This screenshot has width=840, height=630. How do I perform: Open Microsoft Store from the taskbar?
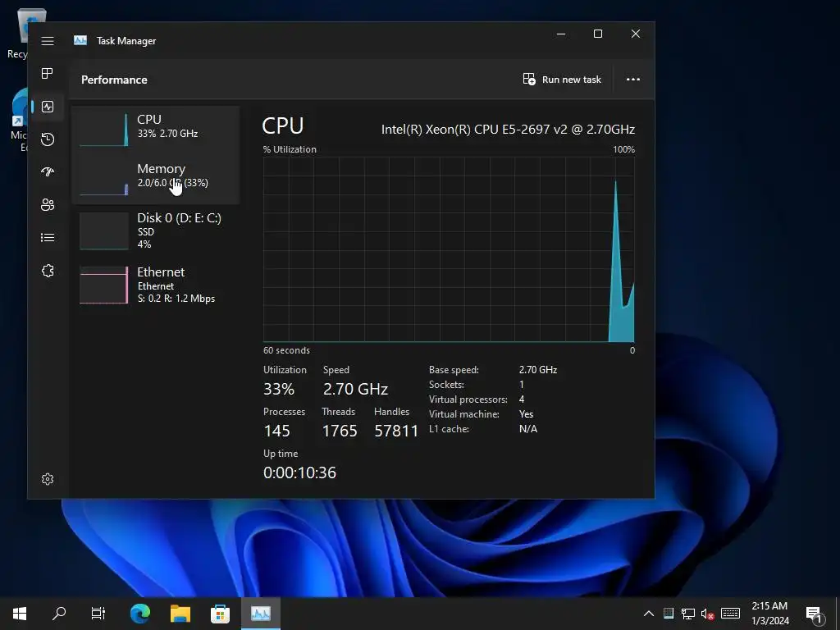coord(220,614)
